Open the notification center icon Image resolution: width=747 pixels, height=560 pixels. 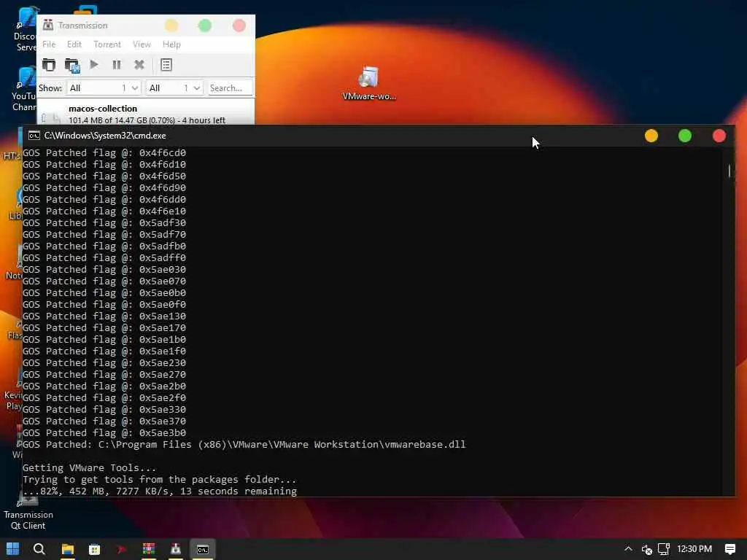click(x=729, y=549)
